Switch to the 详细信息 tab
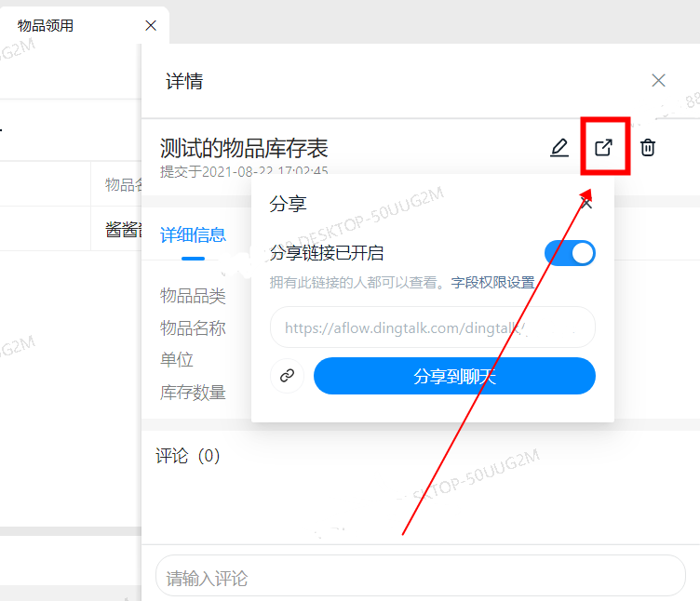 point(193,234)
